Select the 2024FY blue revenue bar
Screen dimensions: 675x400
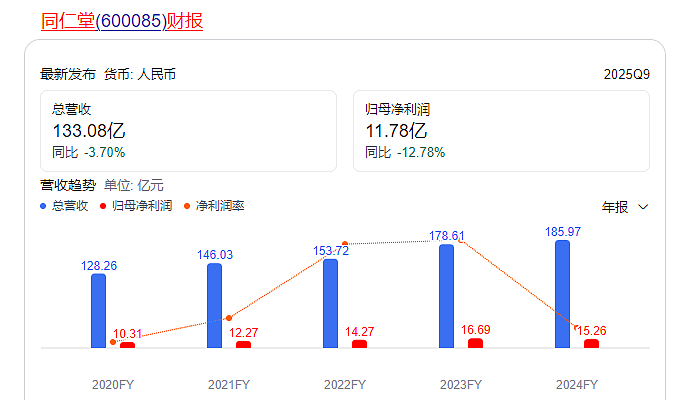coord(562,294)
